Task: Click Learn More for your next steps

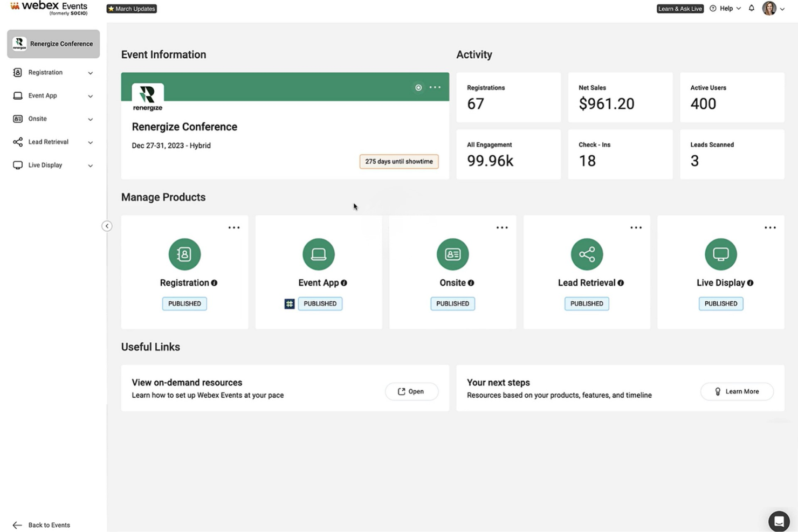Action: [x=737, y=391]
